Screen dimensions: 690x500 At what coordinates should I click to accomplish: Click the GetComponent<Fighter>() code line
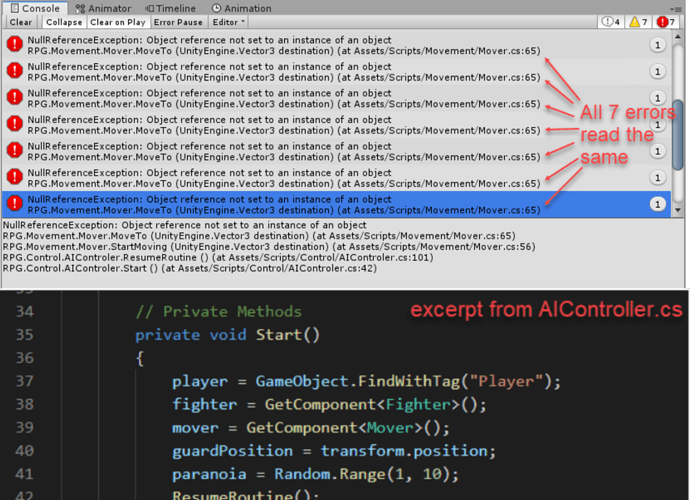tap(329, 404)
